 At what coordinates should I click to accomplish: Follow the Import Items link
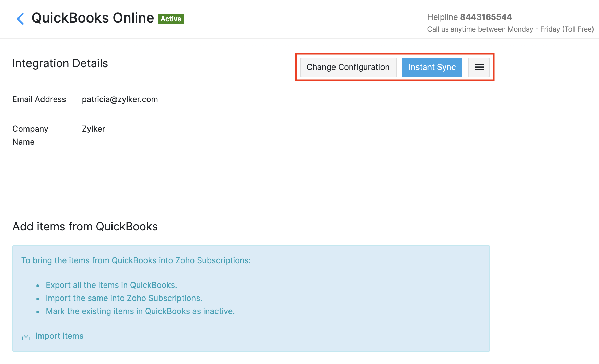(x=59, y=336)
